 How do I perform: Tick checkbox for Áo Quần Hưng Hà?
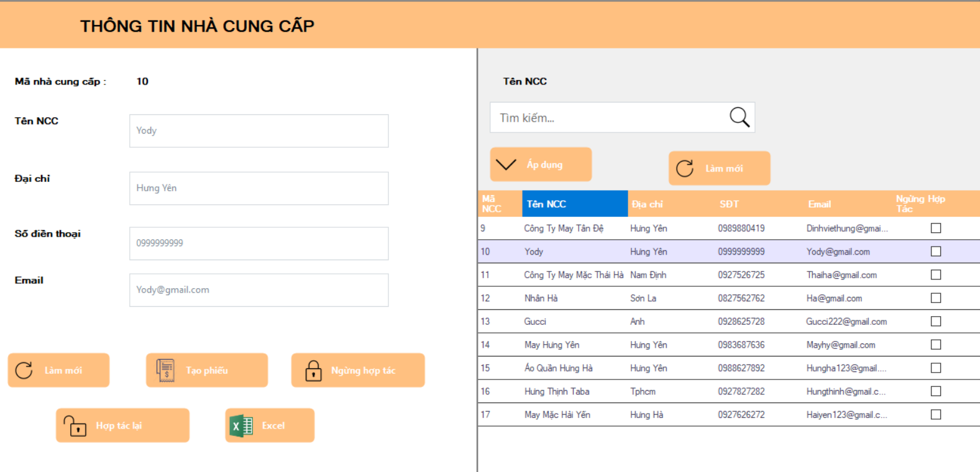click(x=936, y=368)
